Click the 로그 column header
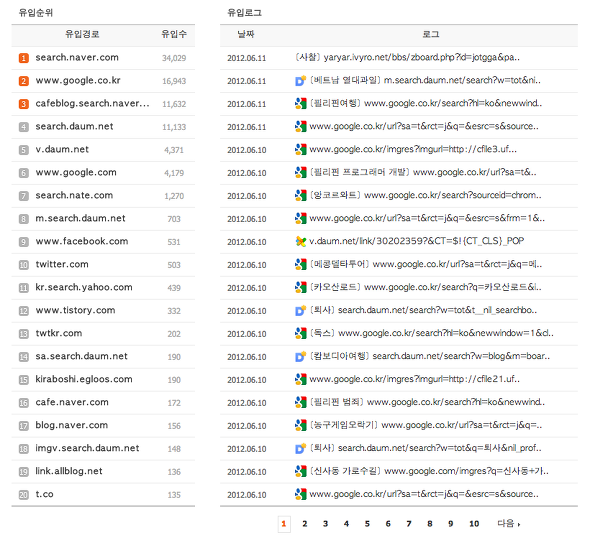The image size is (590, 538). pos(431,34)
